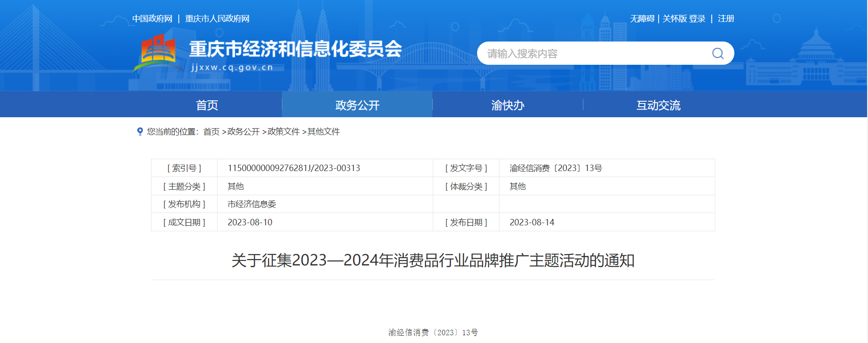Viewport: 868px width, 343px height.
Task: Switch to 关怀版 care mode
Action: coord(674,19)
